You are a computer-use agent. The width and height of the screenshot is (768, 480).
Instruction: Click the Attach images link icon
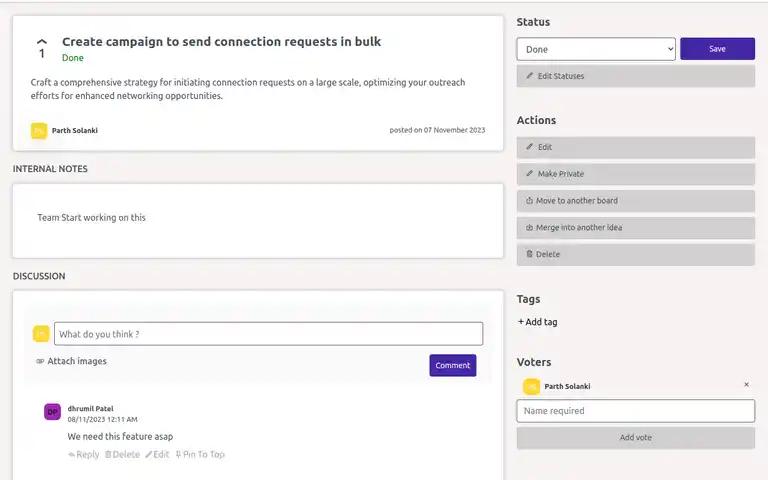point(40,361)
